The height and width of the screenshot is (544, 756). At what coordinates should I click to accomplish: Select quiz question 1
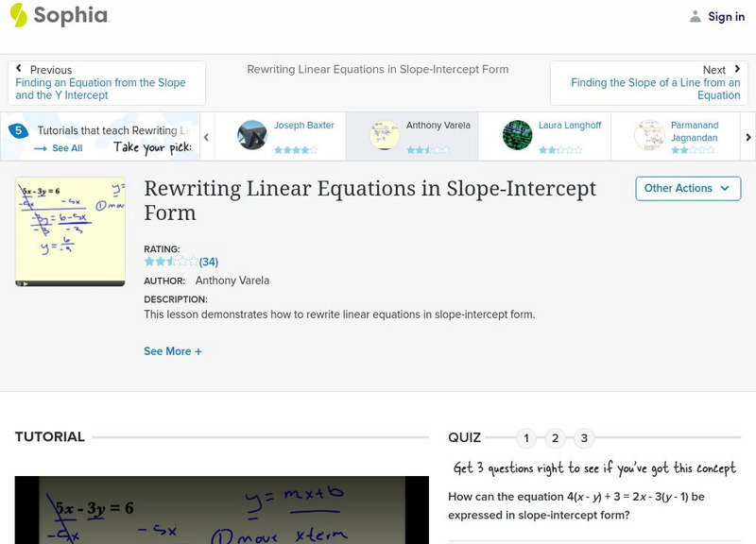point(526,438)
